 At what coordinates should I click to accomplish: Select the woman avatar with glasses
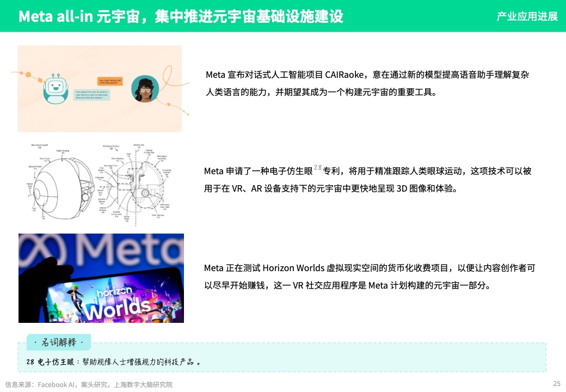(x=145, y=89)
